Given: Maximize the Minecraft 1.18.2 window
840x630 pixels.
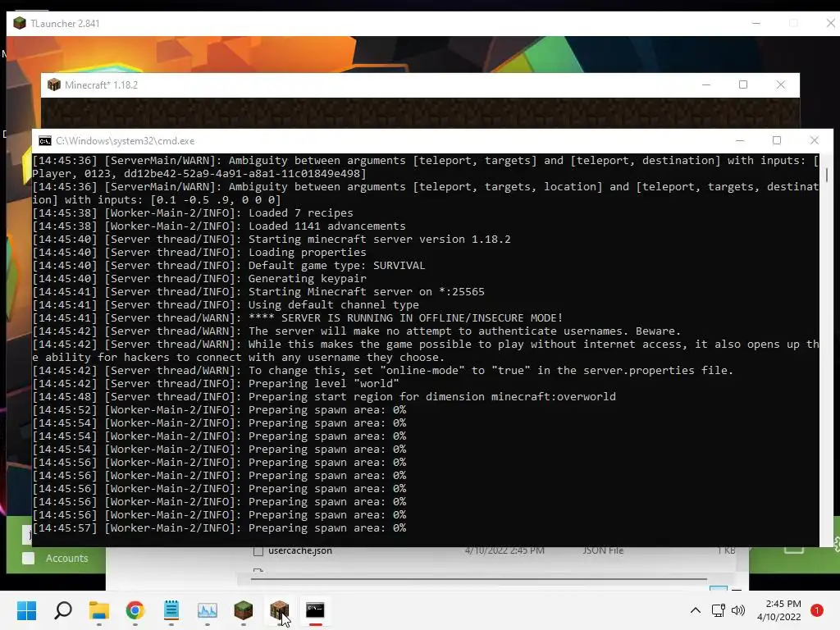Looking at the screenshot, I should click(x=743, y=84).
